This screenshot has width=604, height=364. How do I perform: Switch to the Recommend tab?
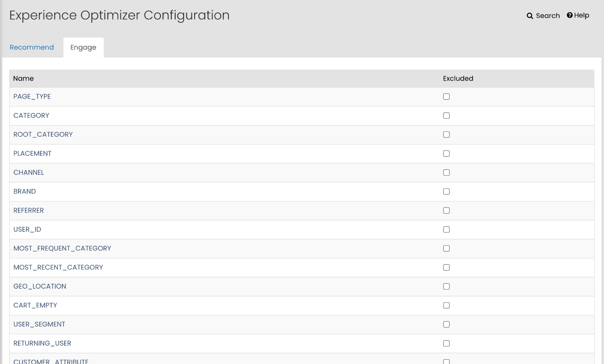tap(32, 47)
